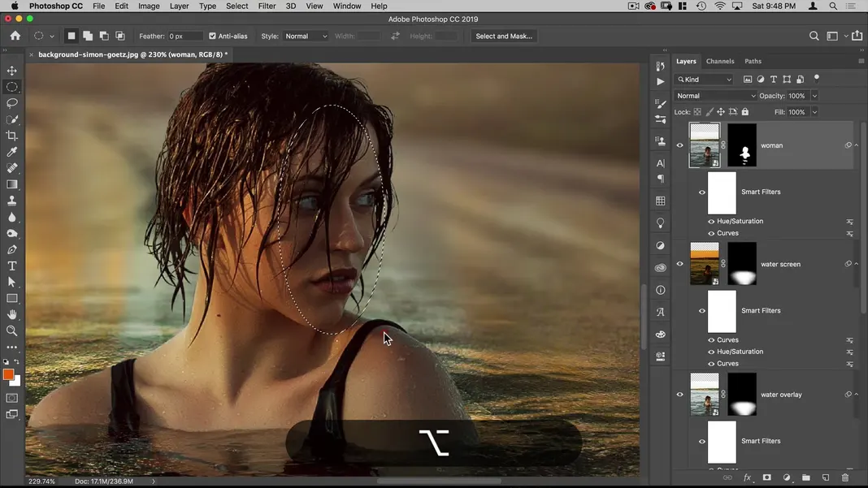This screenshot has width=868, height=488.
Task: Click the Home icon in options bar
Action: click(x=15, y=36)
